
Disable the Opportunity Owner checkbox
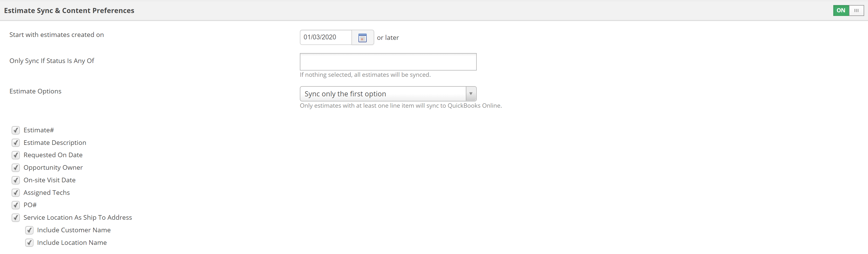[15, 168]
